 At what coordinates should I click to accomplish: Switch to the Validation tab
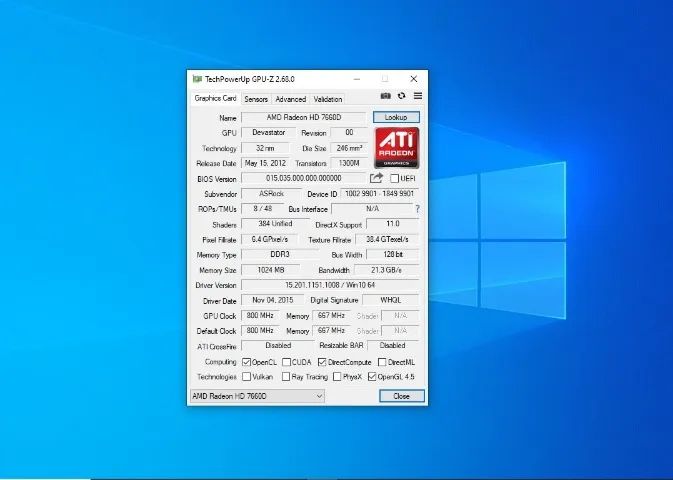click(327, 99)
